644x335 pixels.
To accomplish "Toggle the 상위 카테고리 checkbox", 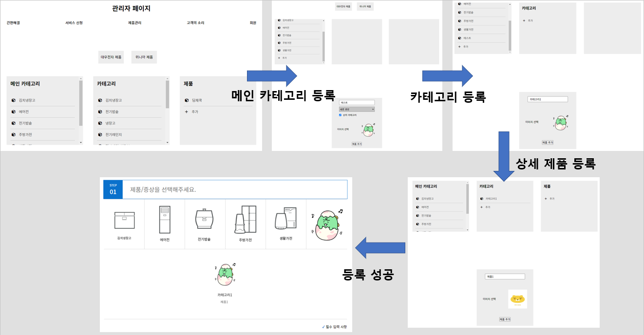I will click(341, 115).
